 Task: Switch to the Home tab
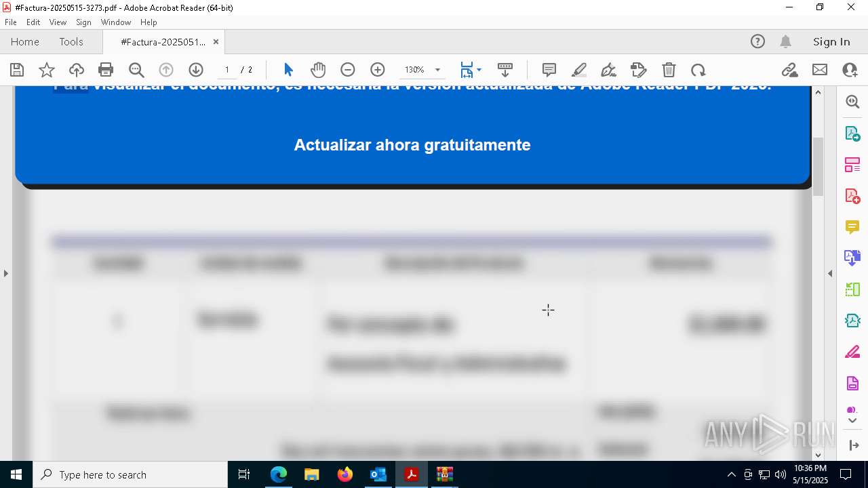25,42
